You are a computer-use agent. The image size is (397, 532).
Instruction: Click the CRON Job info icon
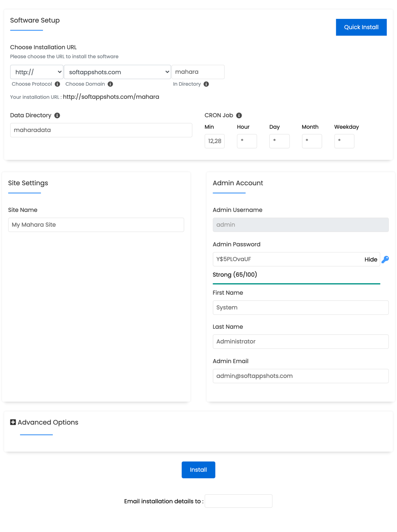click(239, 115)
